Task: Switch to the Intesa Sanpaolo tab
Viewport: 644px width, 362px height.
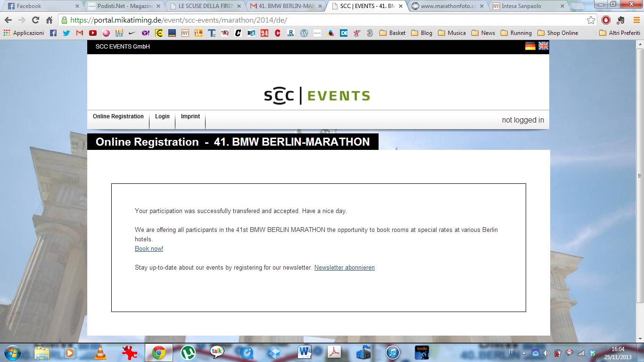Action: click(x=523, y=6)
